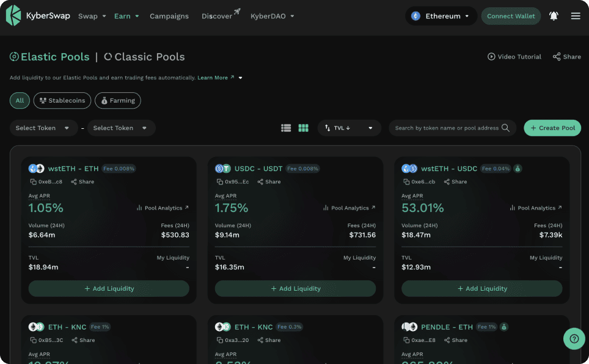This screenshot has height=364, width=589.
Task: Open the notifications bell
Action: pos(554,16)
